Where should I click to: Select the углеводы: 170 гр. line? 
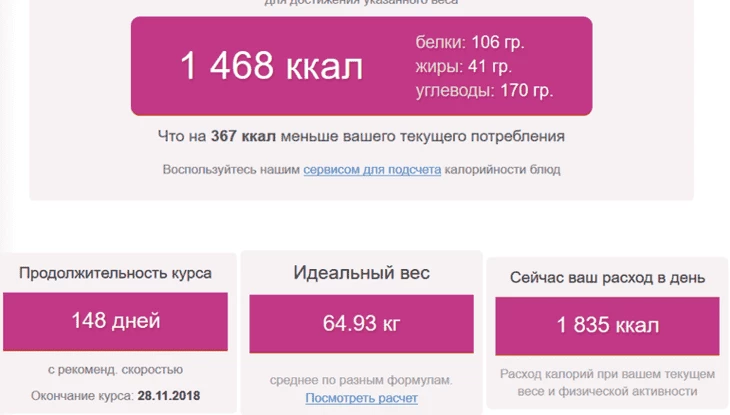point(484,90)
